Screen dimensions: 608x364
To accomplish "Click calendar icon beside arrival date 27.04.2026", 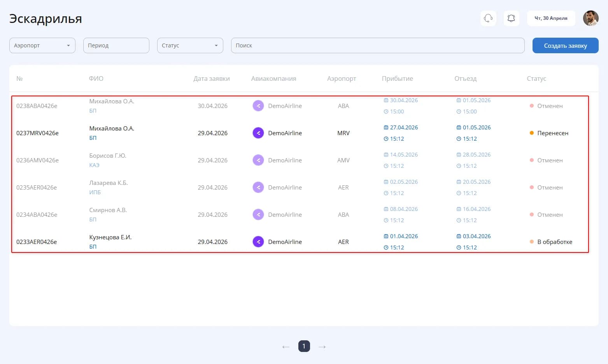I will (386, 127).
